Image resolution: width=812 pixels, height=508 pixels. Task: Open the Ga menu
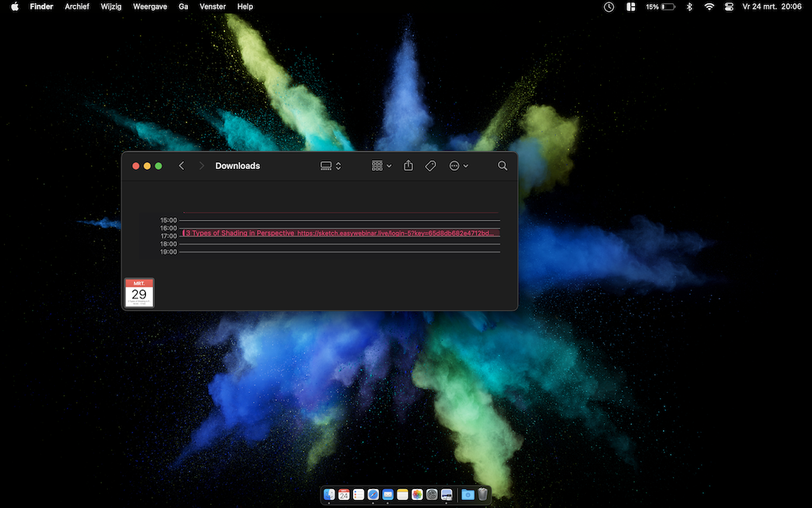[x=183, y=6]
